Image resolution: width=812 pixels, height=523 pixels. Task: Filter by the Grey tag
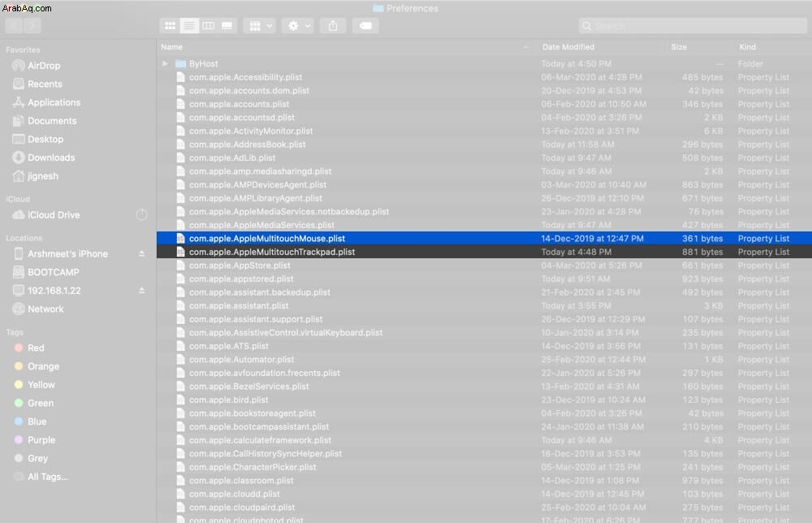[x=31, y=458]
